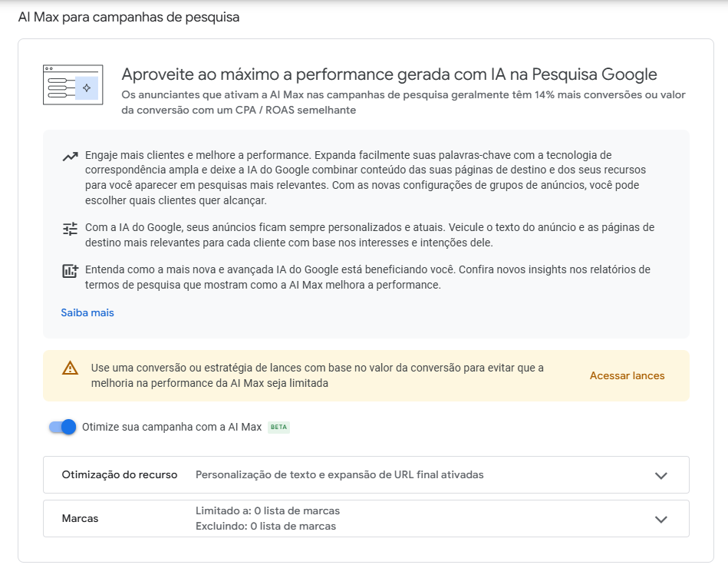728x578 pixels.
Task: Click the AI Max browser window illustration
Action: pyautogui.click(x=73, y=85)
